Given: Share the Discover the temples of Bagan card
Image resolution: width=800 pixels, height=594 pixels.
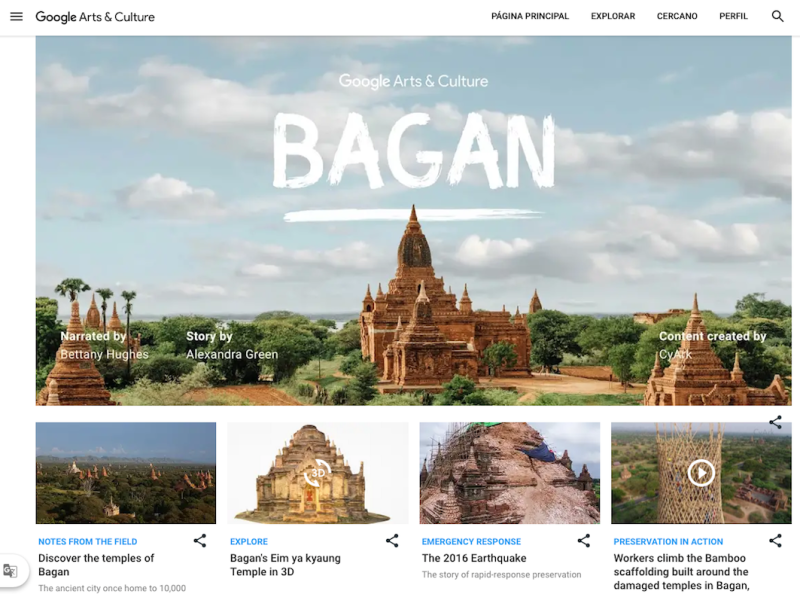Looking at the screenshot, I should tap(200, 541).
